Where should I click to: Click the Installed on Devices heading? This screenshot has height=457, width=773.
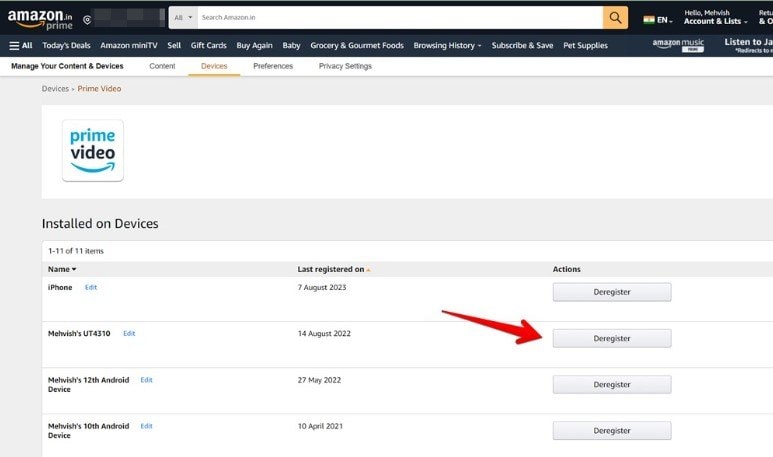pos(100,224)
